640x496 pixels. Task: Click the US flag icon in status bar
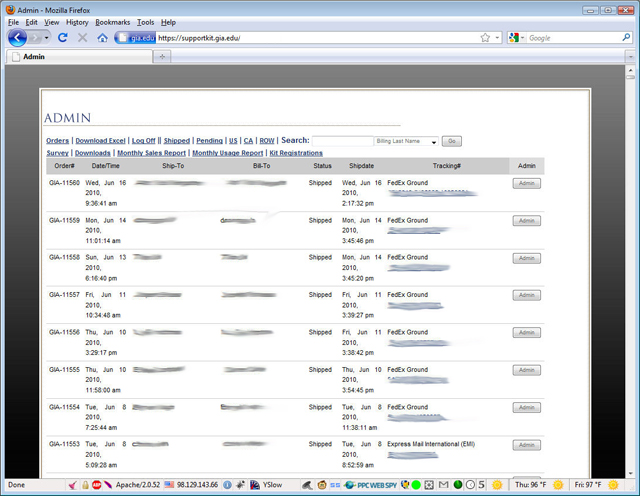169,485
